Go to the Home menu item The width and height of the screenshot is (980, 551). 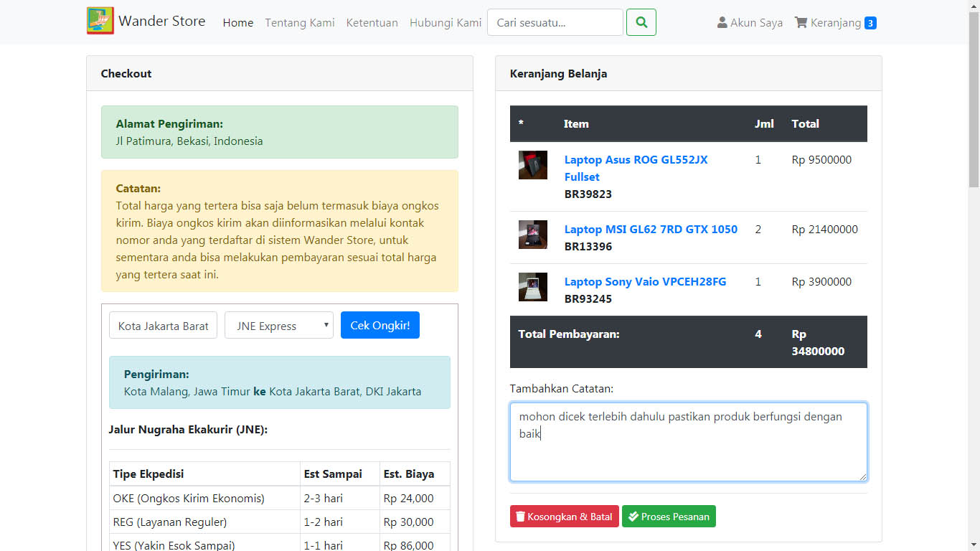point(238,22)
